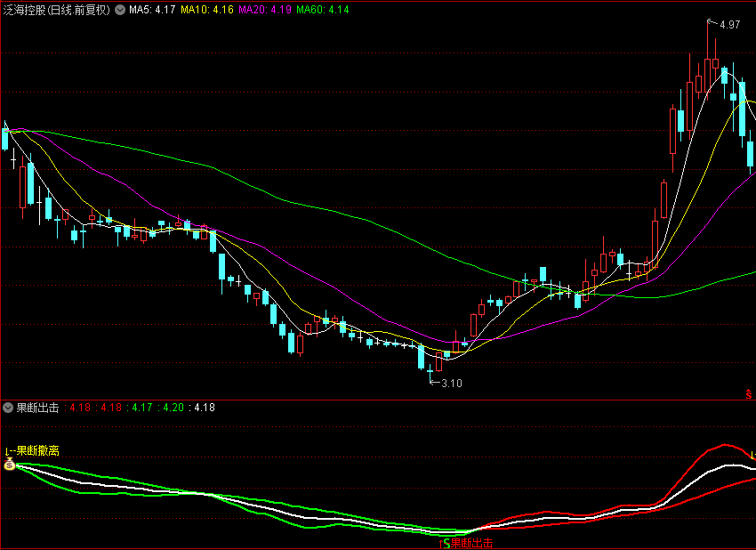Click the 3.10 low price marker
The width and height of the screenshot is (756, 550).
452,384
